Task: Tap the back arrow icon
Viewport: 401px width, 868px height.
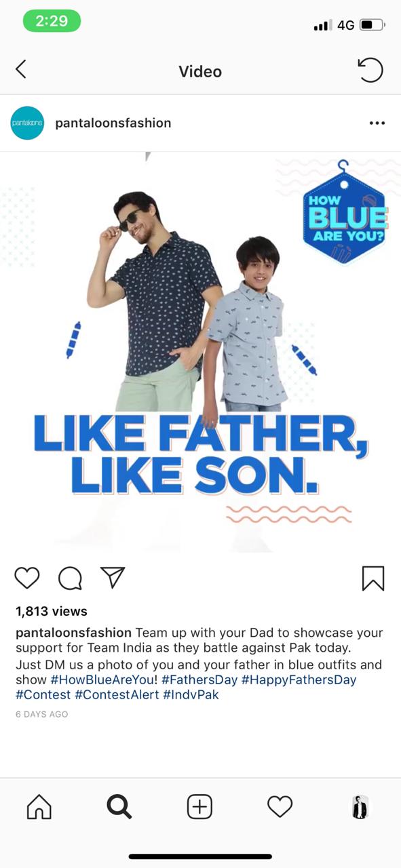Action: 21,69
